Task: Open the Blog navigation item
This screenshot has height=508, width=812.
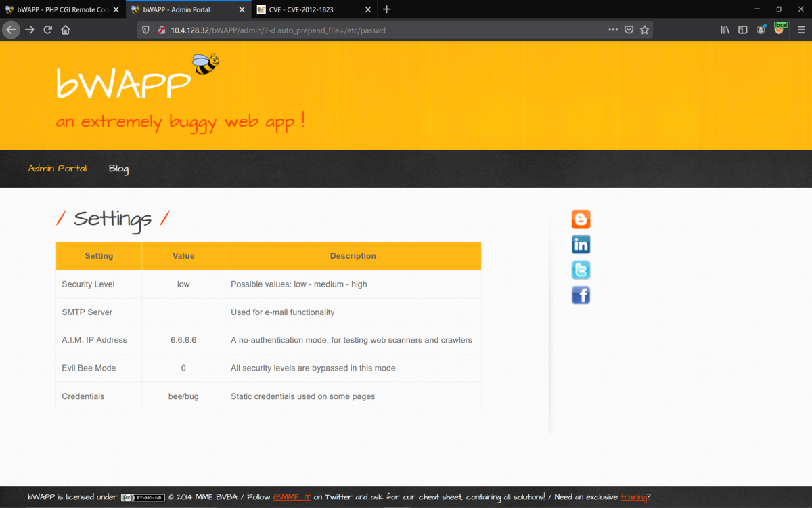Action: (118, 168)
